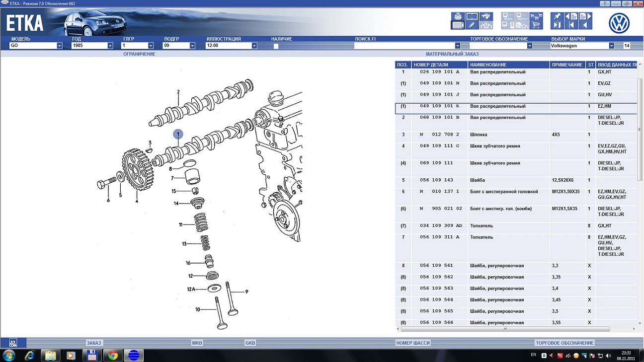Click the ETKA taskbar button
644x362 pixels.
pos(134,355)
